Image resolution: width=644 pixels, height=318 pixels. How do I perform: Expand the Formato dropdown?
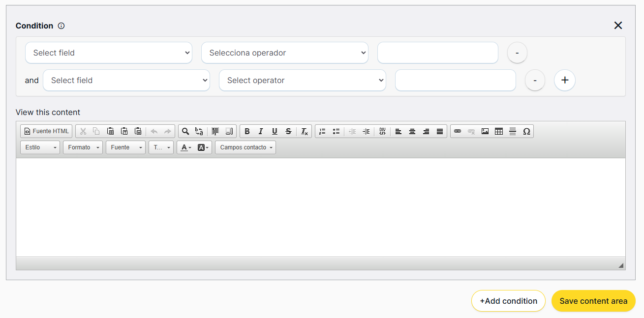click(83, 147)
